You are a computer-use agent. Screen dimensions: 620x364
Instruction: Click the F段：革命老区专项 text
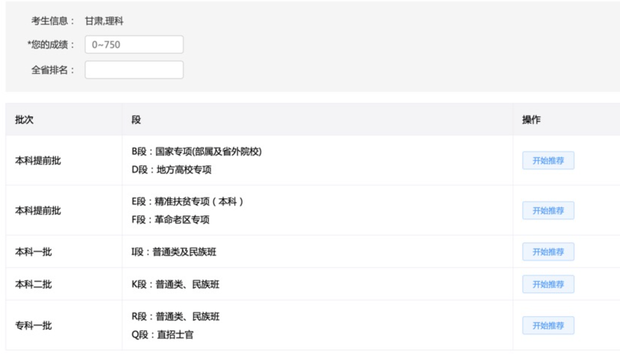(170, 220)
